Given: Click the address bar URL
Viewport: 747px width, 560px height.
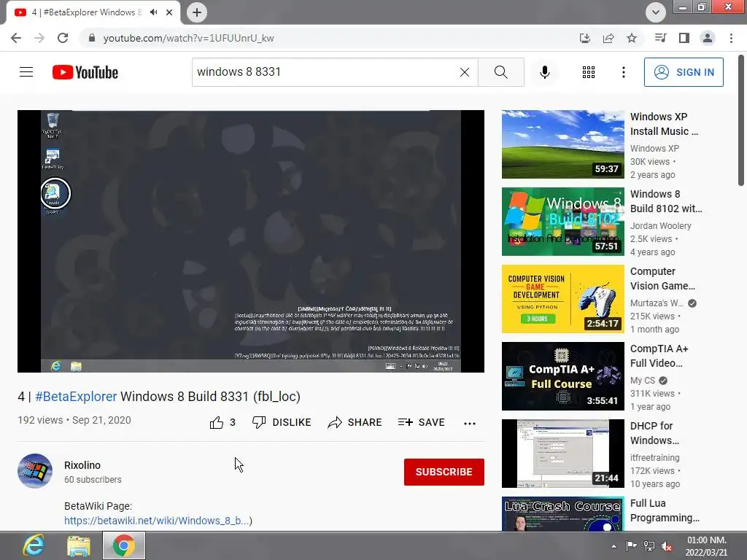Looking at the screenshot, I should 189,38.
